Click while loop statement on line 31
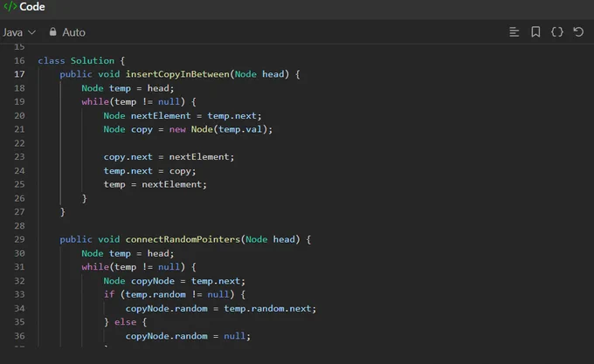The image size is (594, 364). 139,267
